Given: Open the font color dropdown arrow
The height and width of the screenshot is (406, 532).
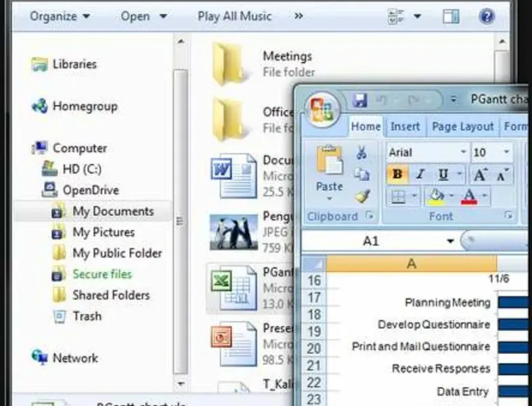Looking at the screenshot, I should (x=485, y=196).
